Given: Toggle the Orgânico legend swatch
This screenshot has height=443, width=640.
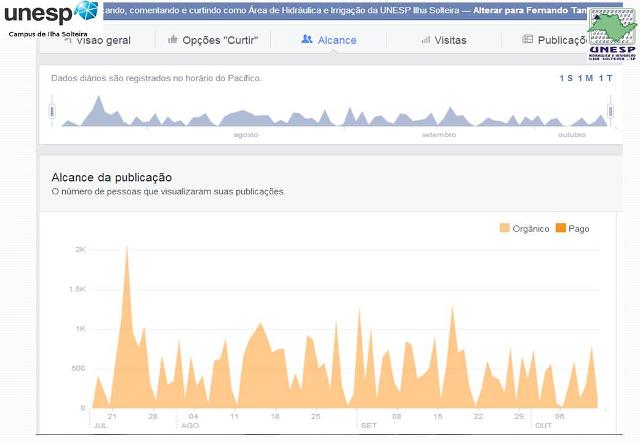Looking at the screenshot, I should [x=504, y=229].
